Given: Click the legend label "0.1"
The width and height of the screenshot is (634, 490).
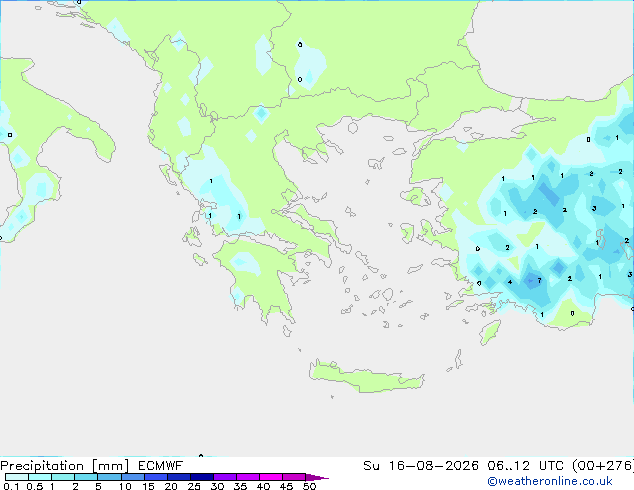Looking at the screenshot, I should (x=11, y=486).
